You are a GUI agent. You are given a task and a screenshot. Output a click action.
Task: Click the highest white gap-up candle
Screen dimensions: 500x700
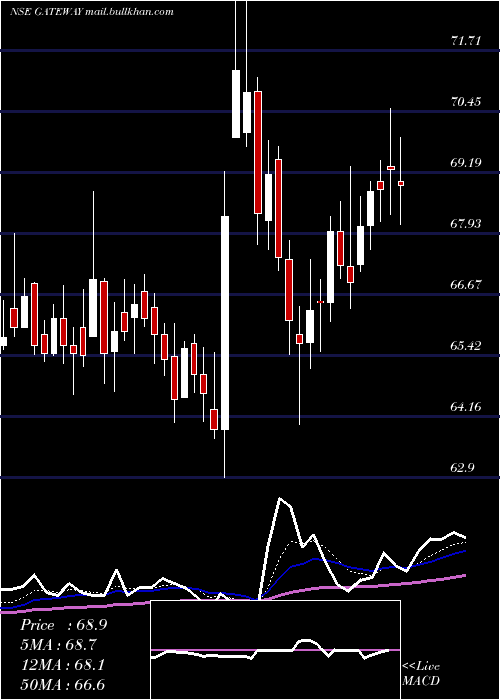tap(236, 104)
